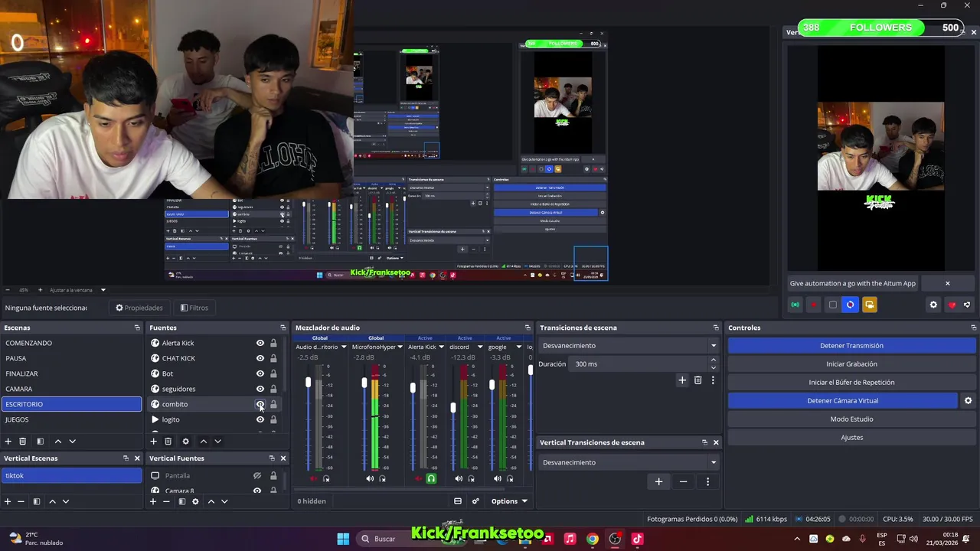Viewport: 980px width, 551px height.
Task: Click Iniciar Grabación button
Action: (x=851, y=364)
